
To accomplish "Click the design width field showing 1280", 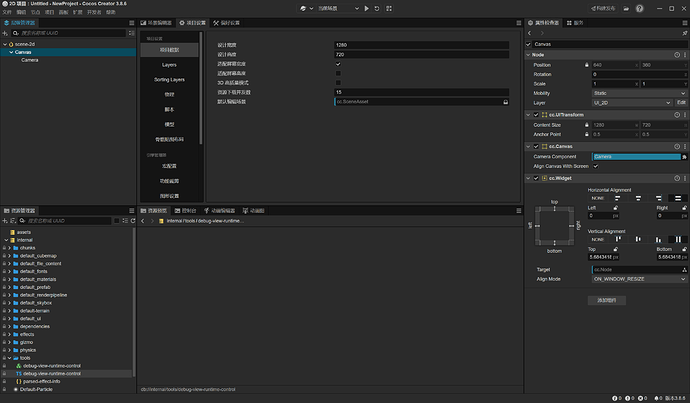I will point(422,45).
